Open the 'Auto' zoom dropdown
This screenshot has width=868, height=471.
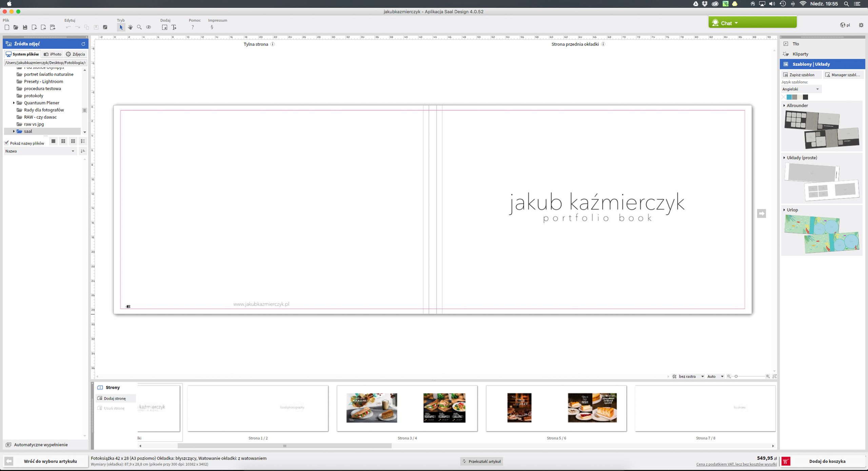point(715,376)
